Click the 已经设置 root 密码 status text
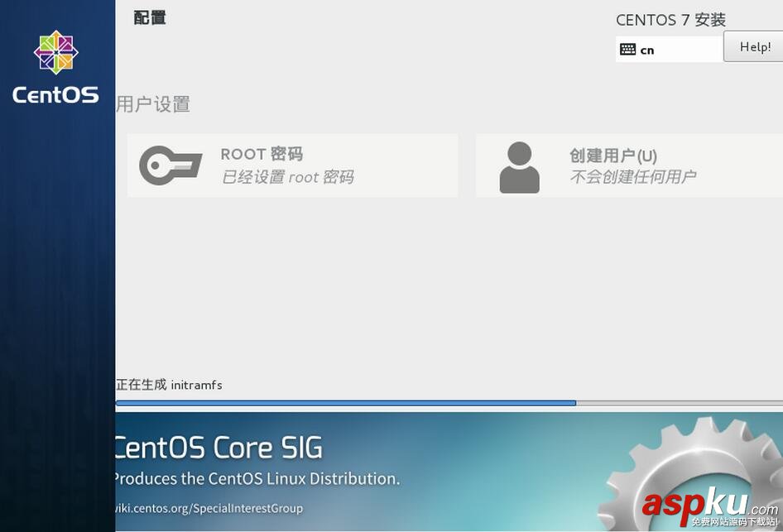This screenshot has width=783, height=532. [x=288, y=177]
